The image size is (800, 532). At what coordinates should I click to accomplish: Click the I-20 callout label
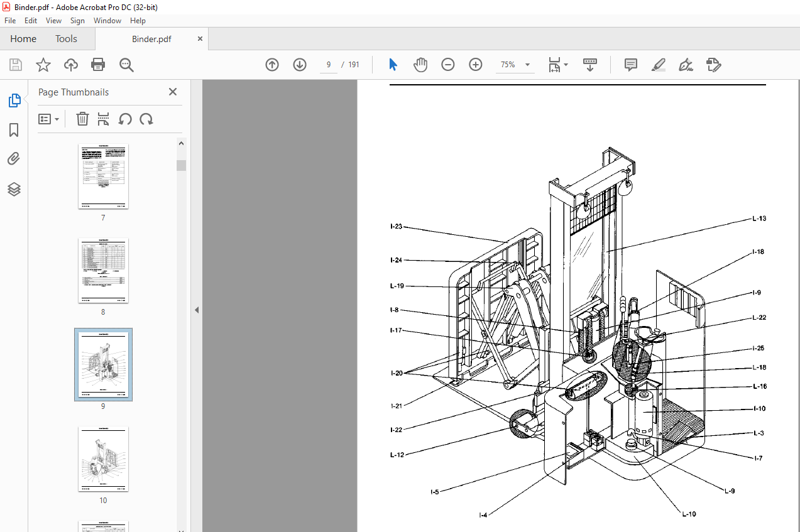click(396, 372)
